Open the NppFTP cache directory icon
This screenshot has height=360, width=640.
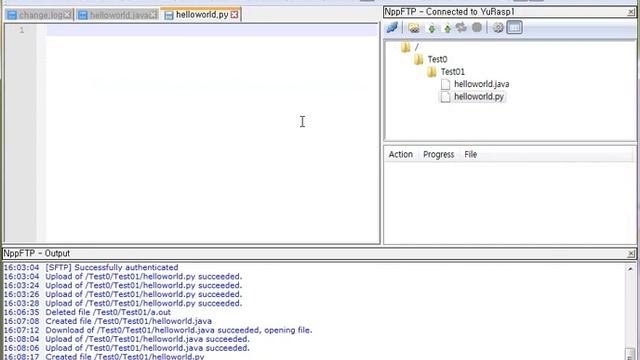coord(413,28)
